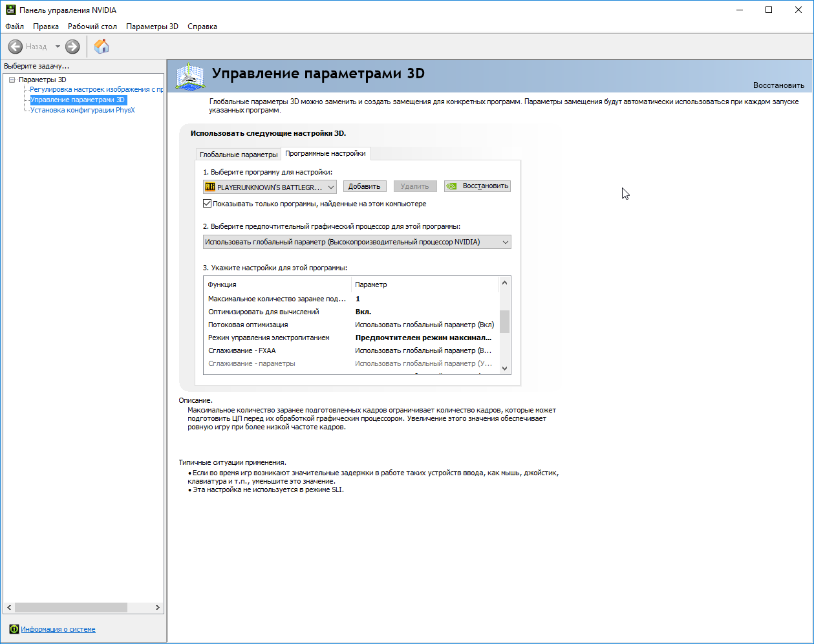Switch to Программные настройки tab
The height and width of the screenshot is (644, 814).
point(326,153)
